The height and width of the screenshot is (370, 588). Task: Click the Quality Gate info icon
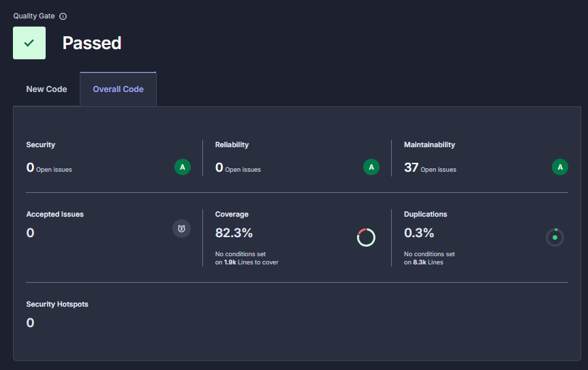[63, 16]
